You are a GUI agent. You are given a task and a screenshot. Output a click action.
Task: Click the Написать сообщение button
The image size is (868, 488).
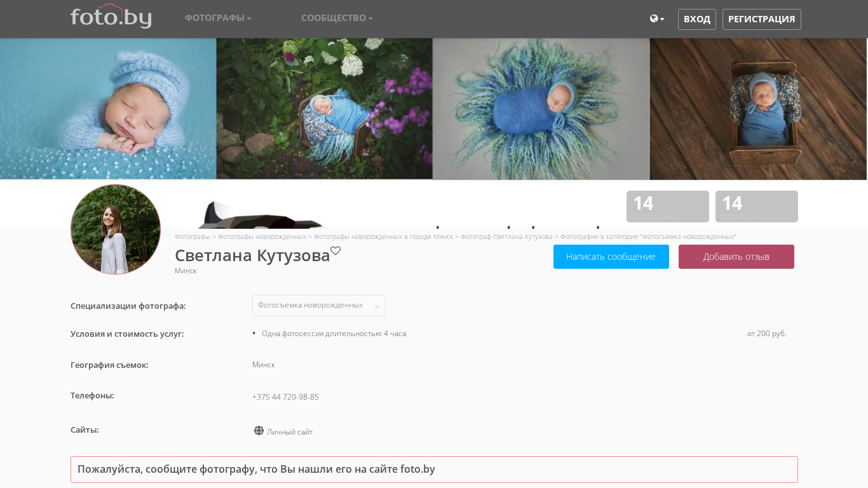(x=611, y=257)
